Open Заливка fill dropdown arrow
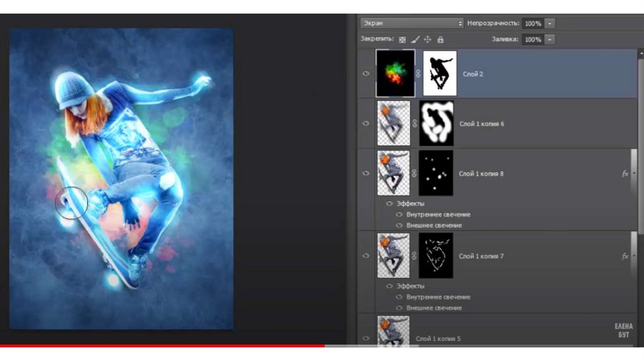Viewport: 644px width, 361px height. 550,40
